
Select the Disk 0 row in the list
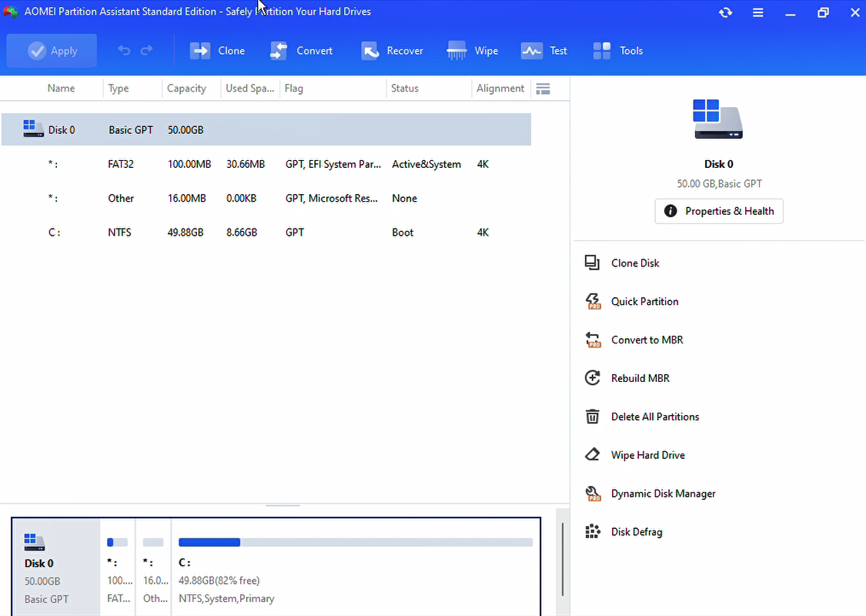click(266, 130)
